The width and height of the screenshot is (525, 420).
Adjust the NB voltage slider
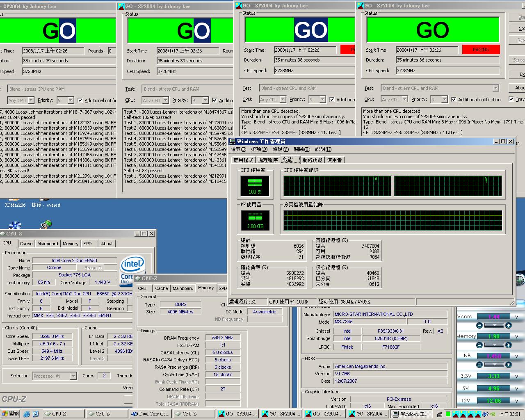point(494,365)
